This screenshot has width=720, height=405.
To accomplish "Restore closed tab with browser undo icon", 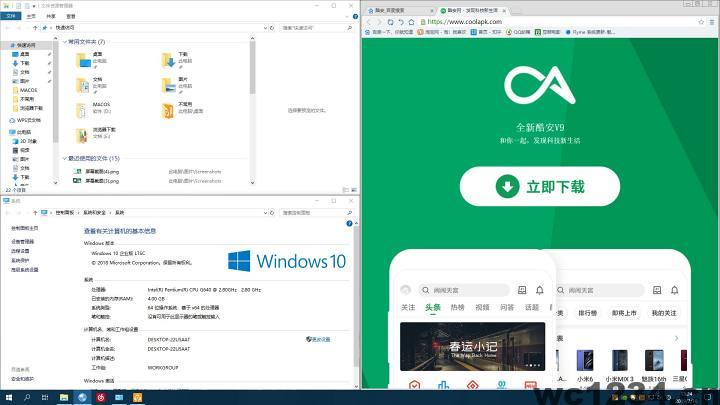I will (x=401, y=22).
